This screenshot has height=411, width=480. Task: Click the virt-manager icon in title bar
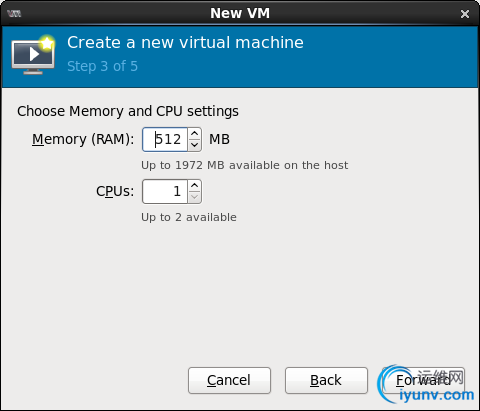[14, 14]
